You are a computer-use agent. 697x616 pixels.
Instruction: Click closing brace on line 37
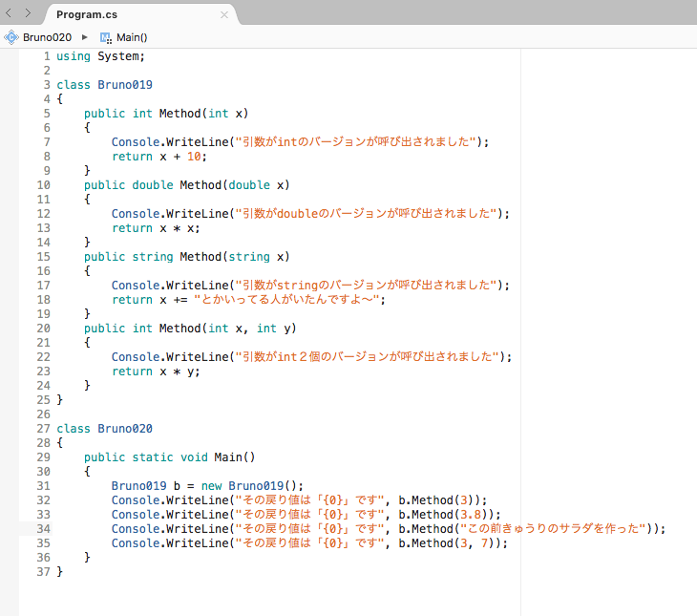59,571
